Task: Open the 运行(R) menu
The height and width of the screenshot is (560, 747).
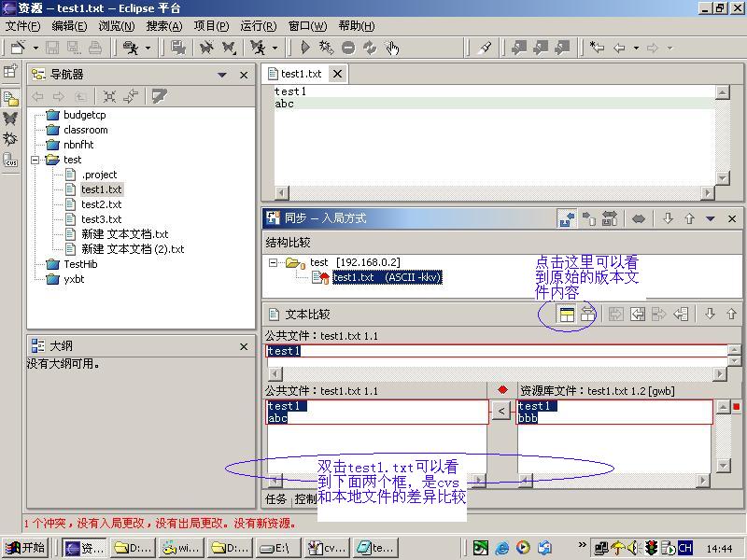Action: (x=259, y=26)
